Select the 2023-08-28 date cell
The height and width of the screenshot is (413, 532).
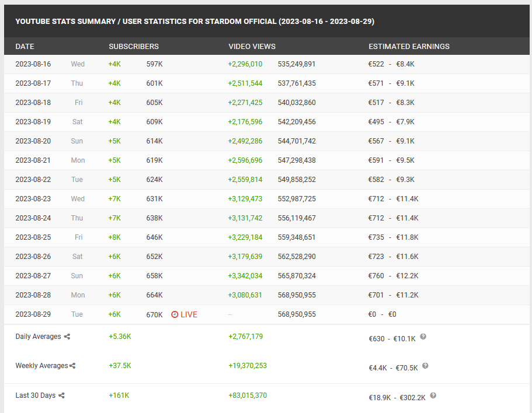click(x=33, y=295)
